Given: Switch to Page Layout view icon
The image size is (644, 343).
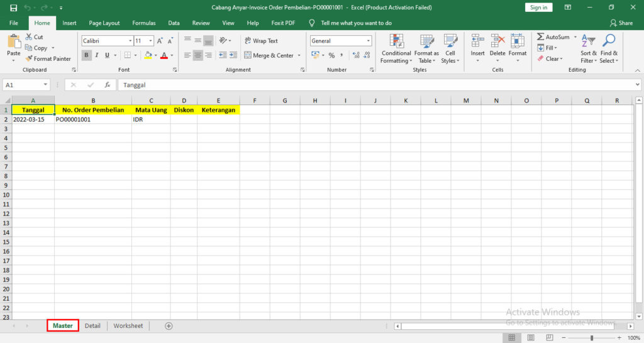Looking at the screenshot, I should (531, 338).
